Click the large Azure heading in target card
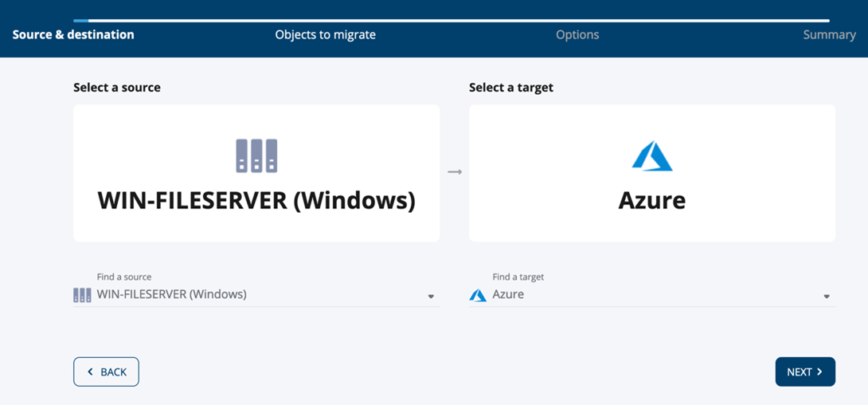The image size is (868, 405). (652, 201)
